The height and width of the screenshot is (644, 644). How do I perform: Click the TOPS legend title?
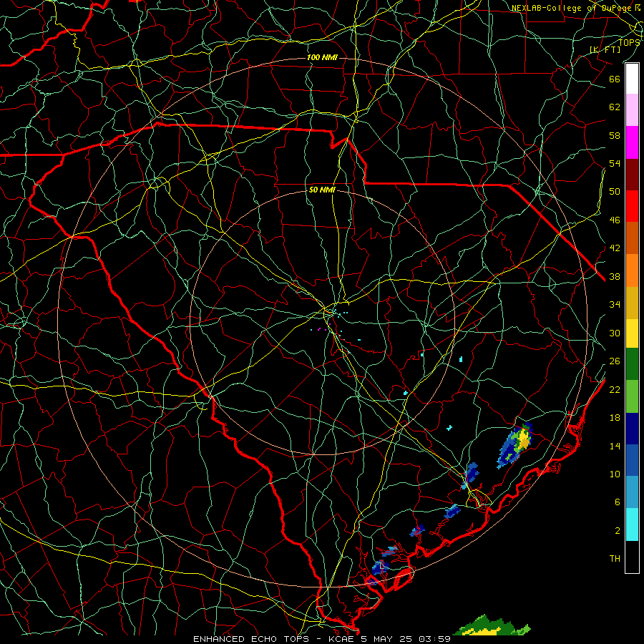click(x=629, y=42)
